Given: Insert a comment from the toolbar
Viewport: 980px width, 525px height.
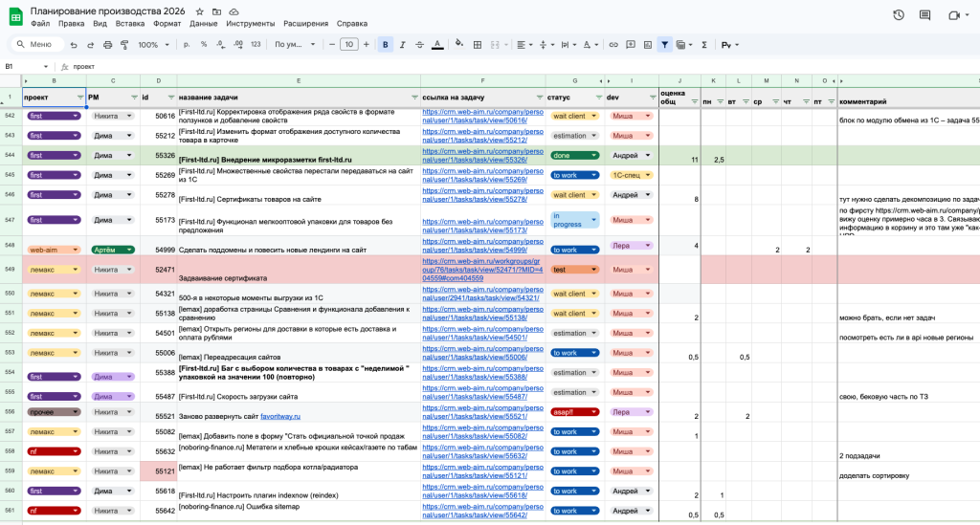Looking at the screenshot, I should tap(631, 45).
